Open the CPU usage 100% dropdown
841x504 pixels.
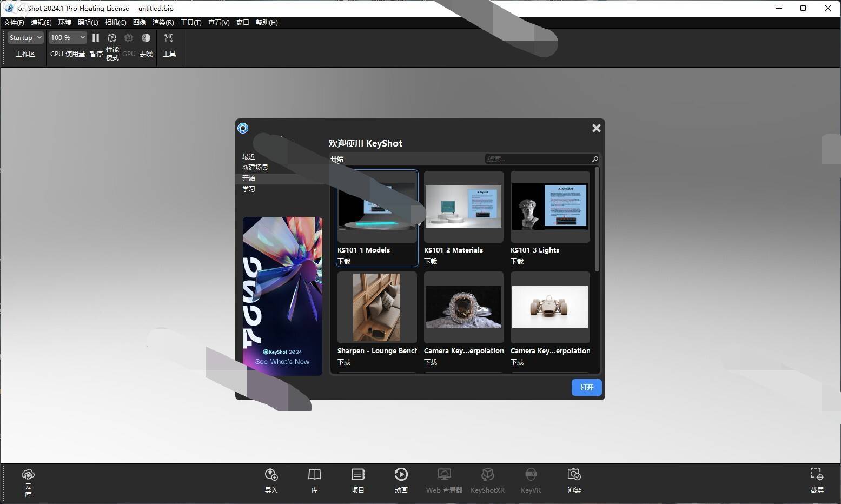[x=68, y=38]
